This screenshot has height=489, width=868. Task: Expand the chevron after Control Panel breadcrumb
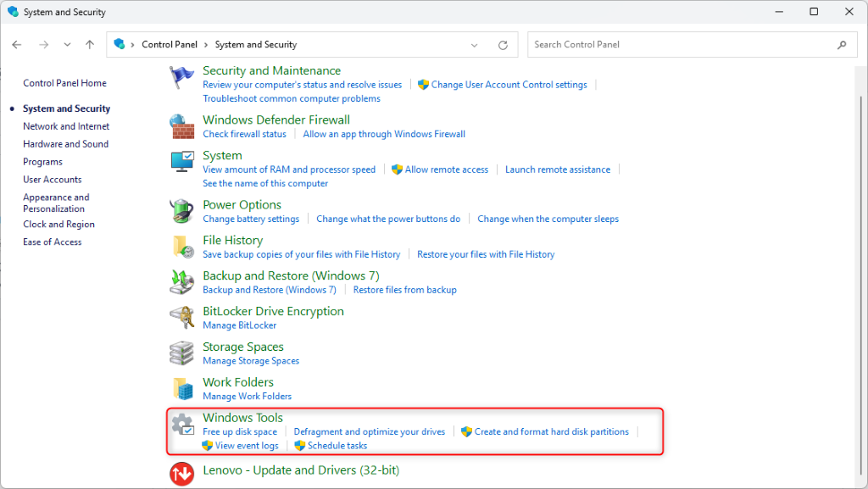tap(206, 45)
